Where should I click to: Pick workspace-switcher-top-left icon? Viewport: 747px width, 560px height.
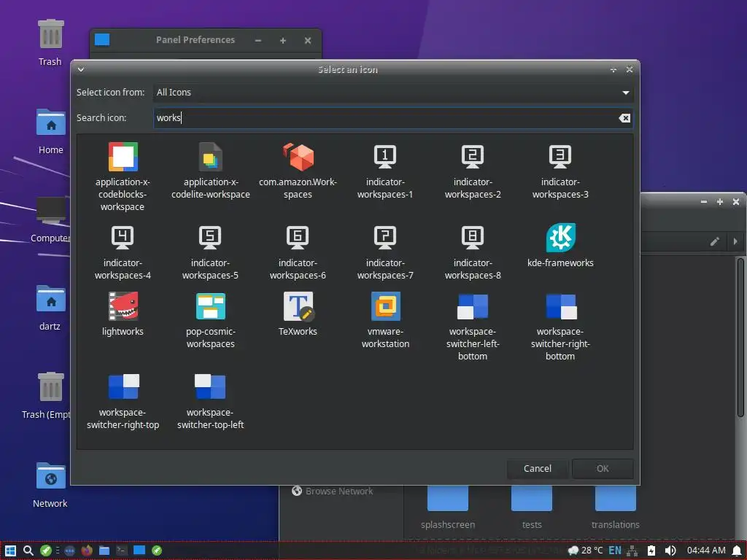(x=211, y=386)
